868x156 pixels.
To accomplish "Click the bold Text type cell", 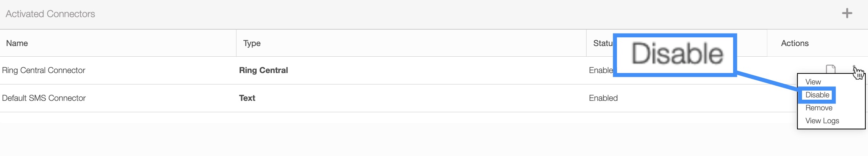I will (x=247, y=98).
